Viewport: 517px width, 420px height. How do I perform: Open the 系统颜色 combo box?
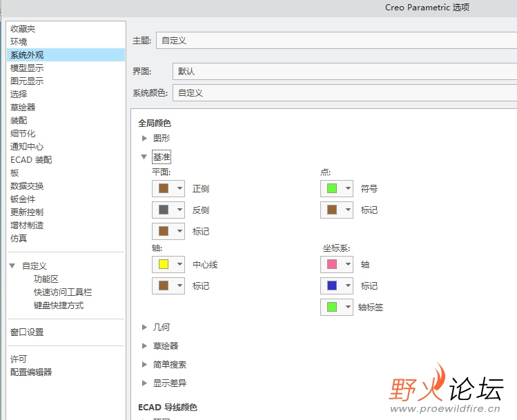[344, 93]
